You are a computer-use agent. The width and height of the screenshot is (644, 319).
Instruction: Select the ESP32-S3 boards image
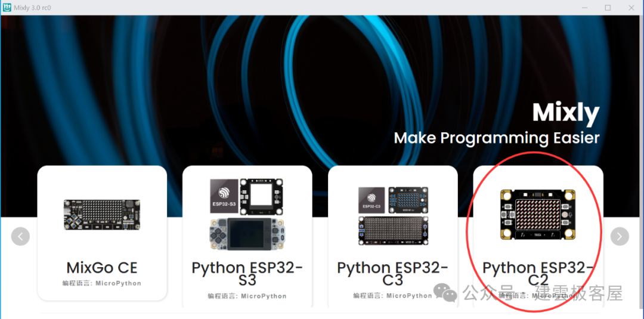(247, 214)
